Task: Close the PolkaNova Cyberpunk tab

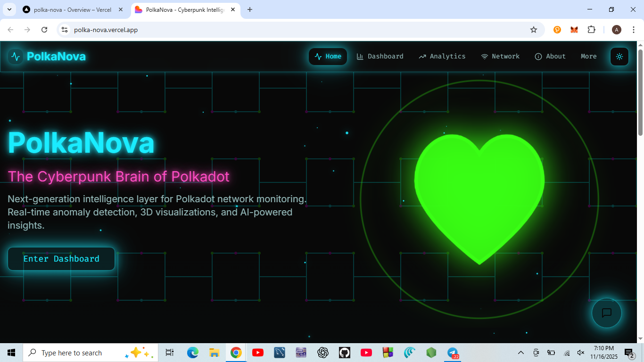Action: tap(233, 9)
